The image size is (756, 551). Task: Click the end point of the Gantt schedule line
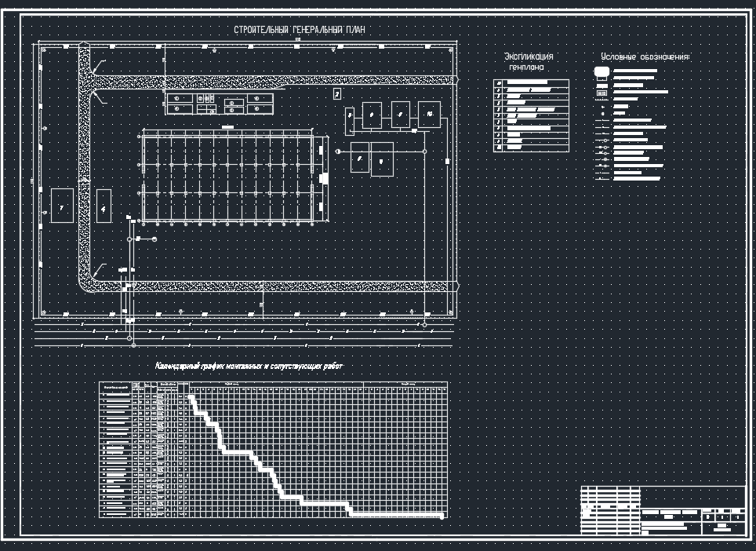coord(442,516)
